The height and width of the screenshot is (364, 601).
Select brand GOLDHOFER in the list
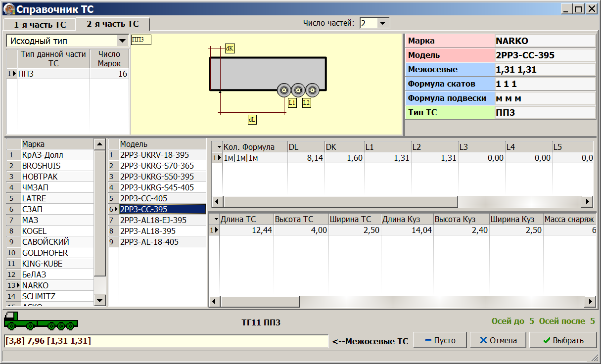[57, 253]
